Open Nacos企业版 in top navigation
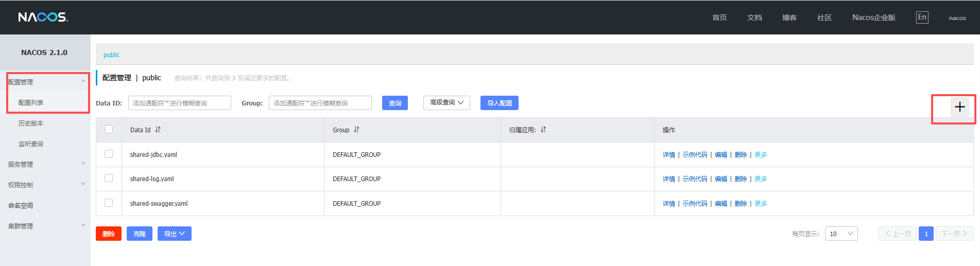980x266 pixels. point(874,17)
